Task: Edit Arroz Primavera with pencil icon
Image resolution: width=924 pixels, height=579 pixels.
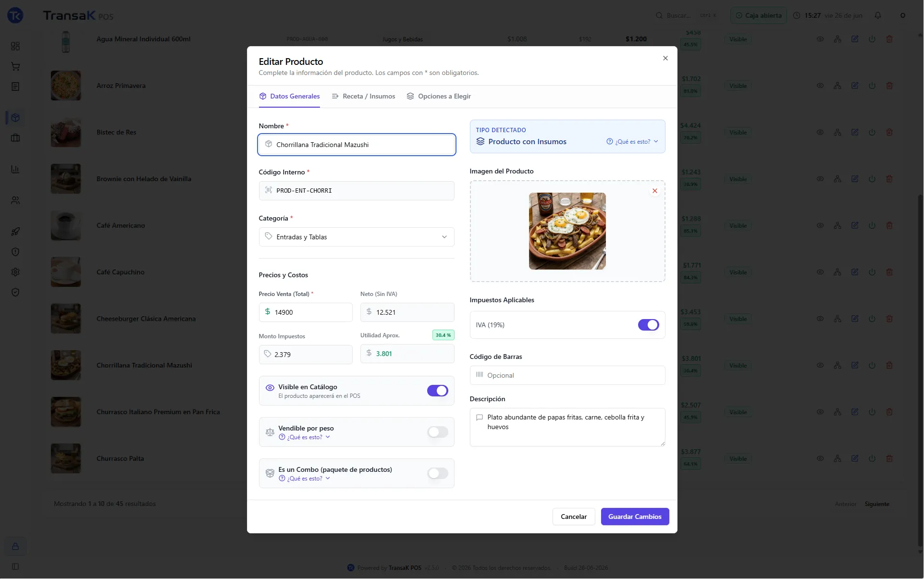Action: tap(855, 86)
